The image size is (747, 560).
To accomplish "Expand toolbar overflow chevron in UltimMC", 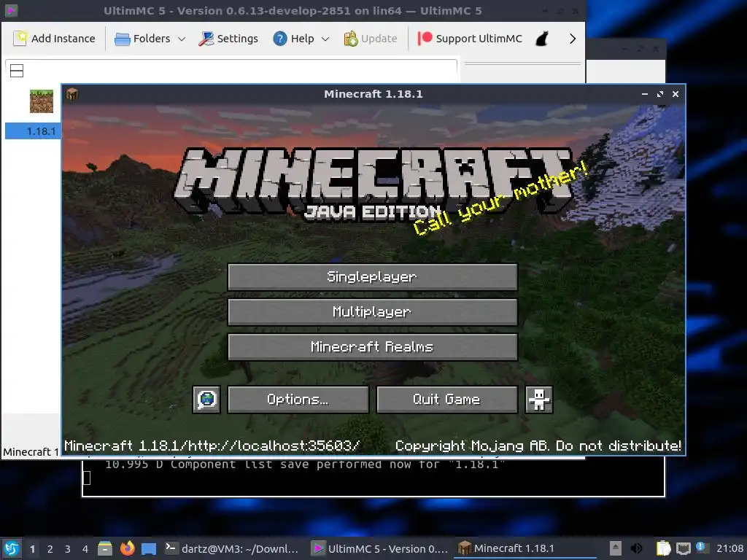I will tap(573, 39).
